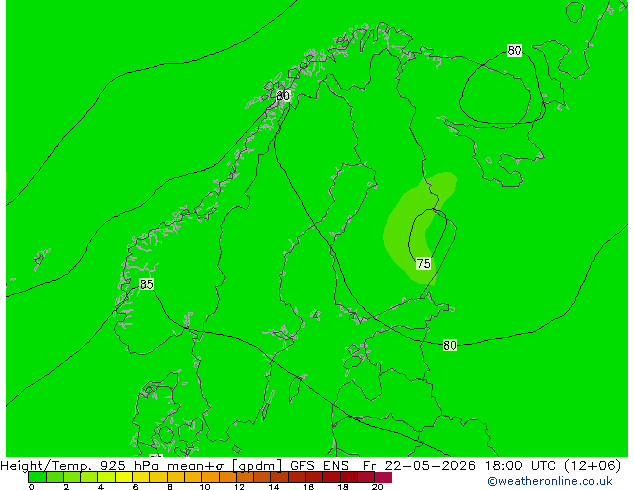Click the "GFS ENS" model label

[x=320, y=466]
